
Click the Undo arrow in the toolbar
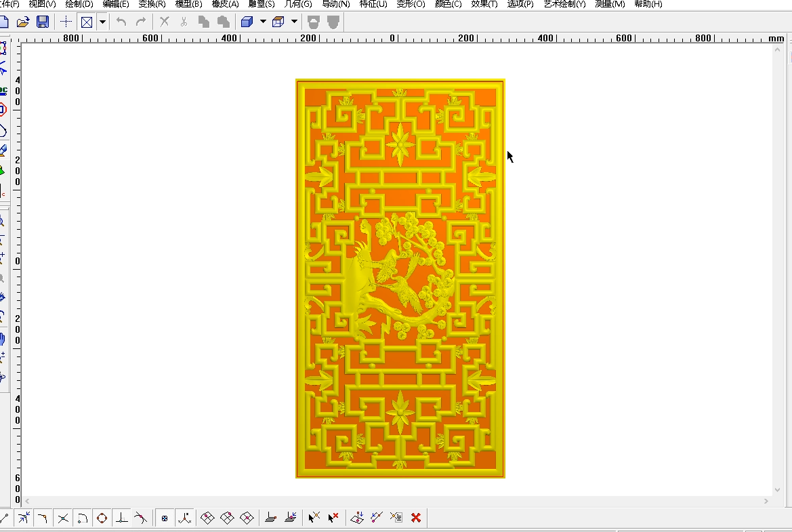[121, 22]
